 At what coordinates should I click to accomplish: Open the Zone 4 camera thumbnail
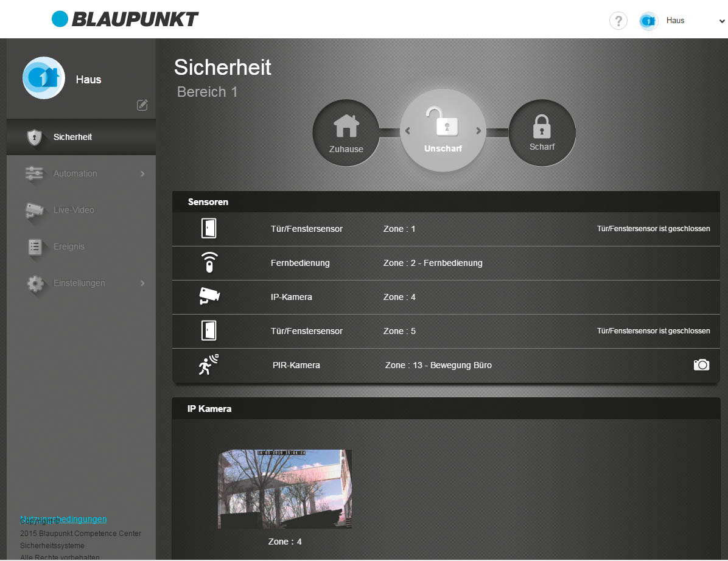(284, 489)
